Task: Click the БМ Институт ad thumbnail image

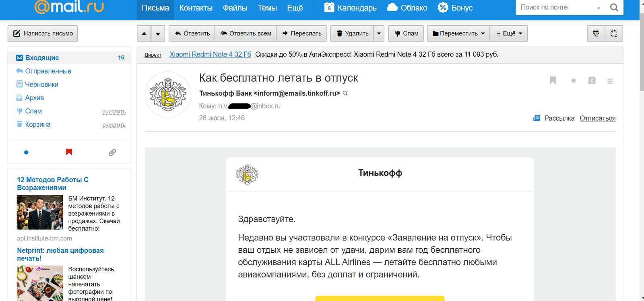Action: pos(40,212)
